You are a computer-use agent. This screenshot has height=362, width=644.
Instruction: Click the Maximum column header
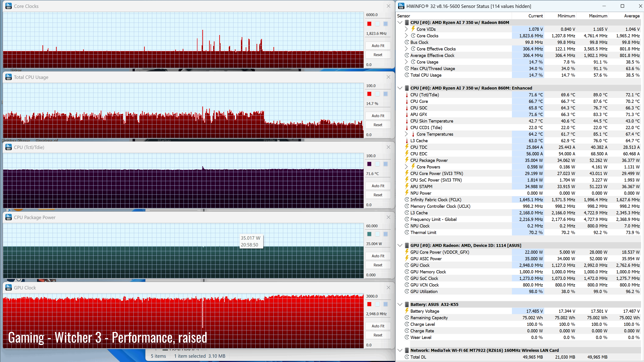click(598, 16)
